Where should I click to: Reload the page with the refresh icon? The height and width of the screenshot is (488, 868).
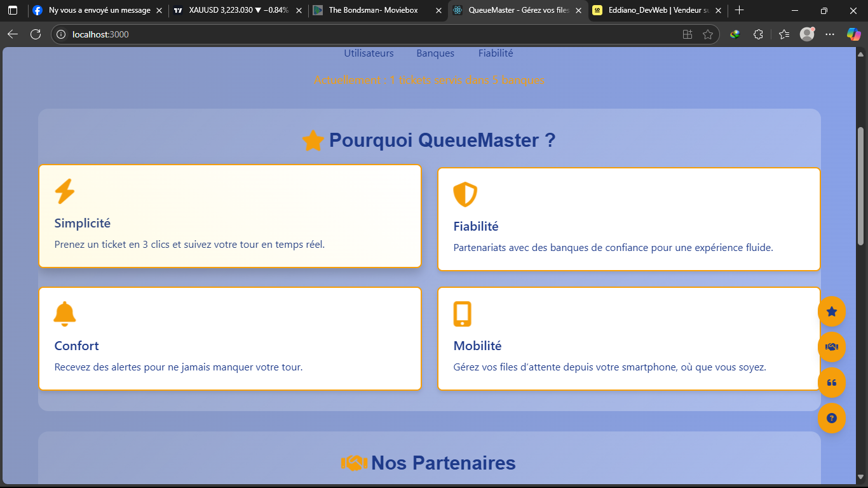click(36, 34)
